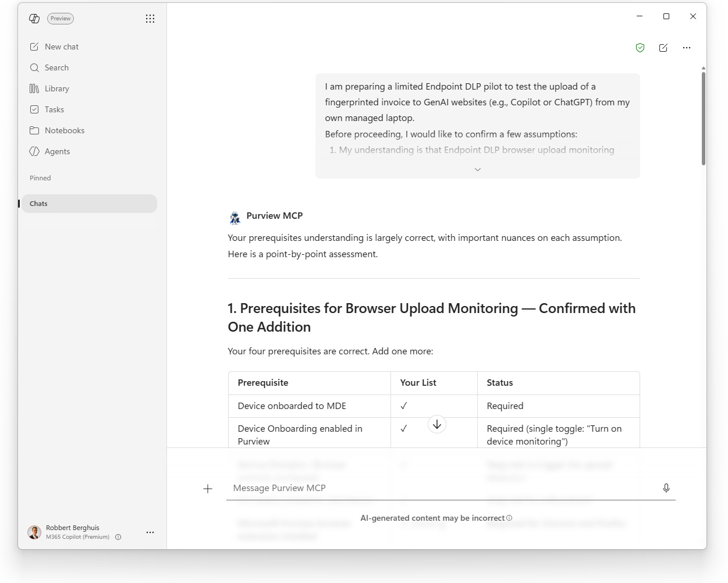Expand the collapsed user prompt message

[478, 169]
